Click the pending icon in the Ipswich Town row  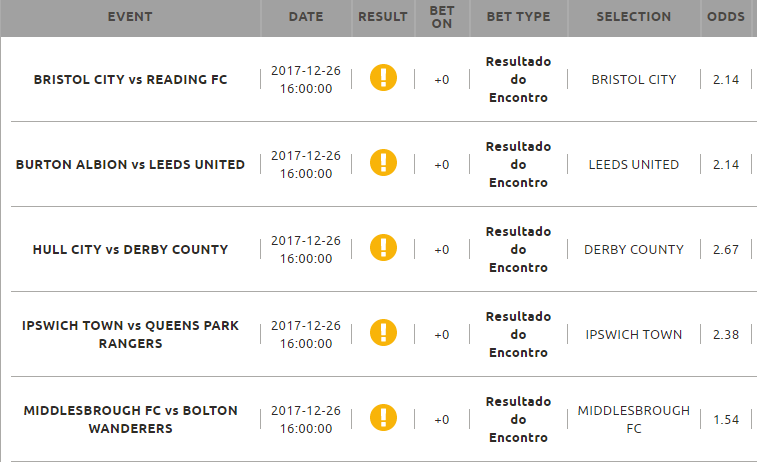pos(383,333)
